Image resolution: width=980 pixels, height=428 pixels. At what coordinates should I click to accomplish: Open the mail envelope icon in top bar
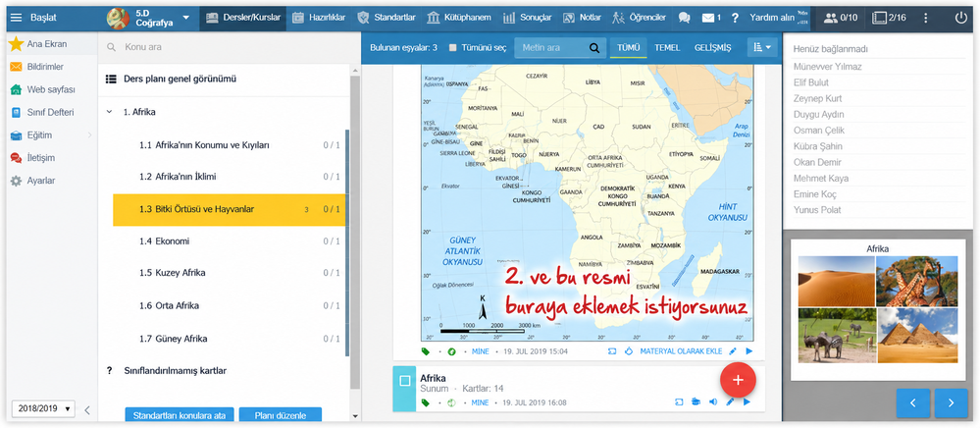(708, 18)
